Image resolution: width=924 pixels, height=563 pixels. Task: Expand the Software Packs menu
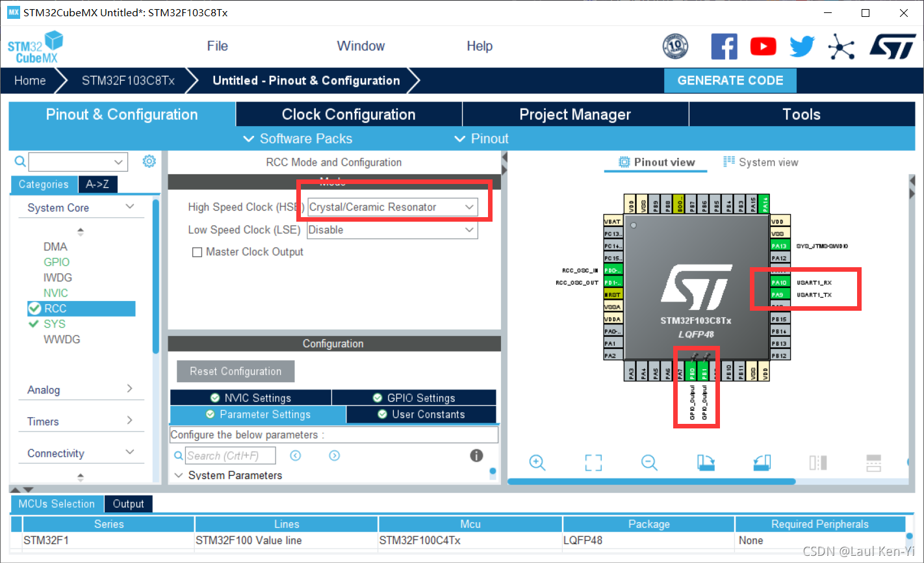point(298,138)
